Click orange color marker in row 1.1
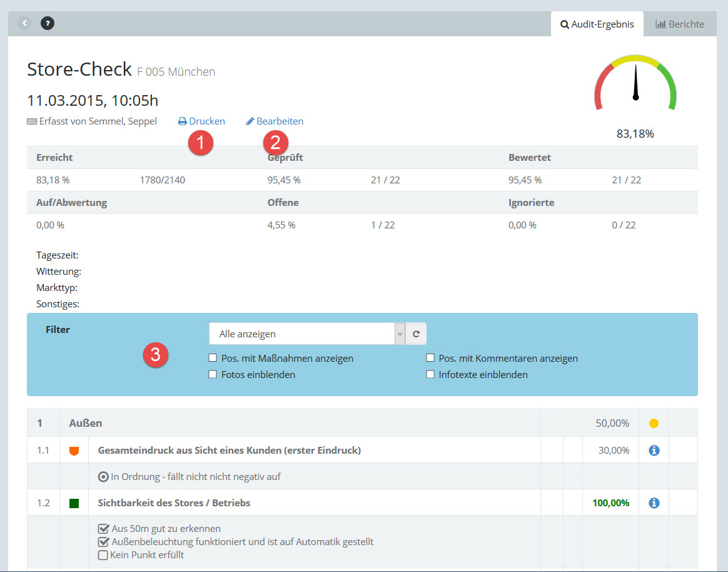 pos(74,451)
